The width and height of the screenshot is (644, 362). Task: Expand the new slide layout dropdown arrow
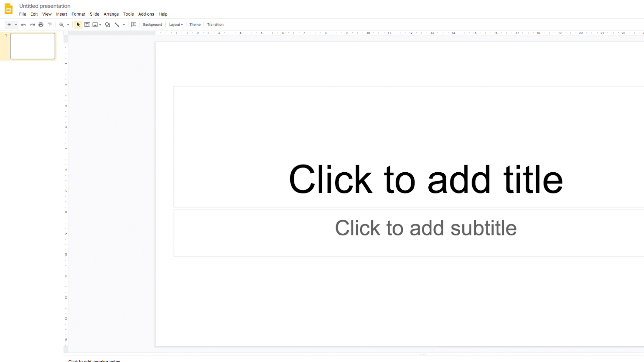pyautogui.click(x=16, y=25)
